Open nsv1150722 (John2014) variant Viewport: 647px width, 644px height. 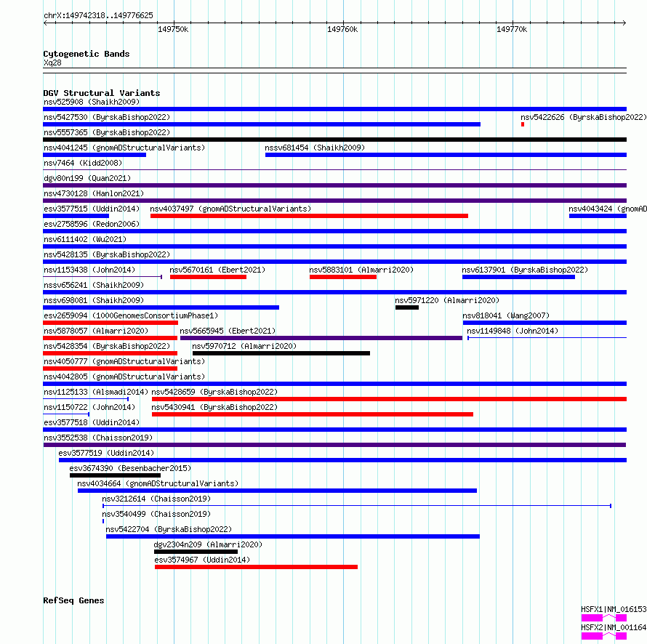tap(89, 407)
